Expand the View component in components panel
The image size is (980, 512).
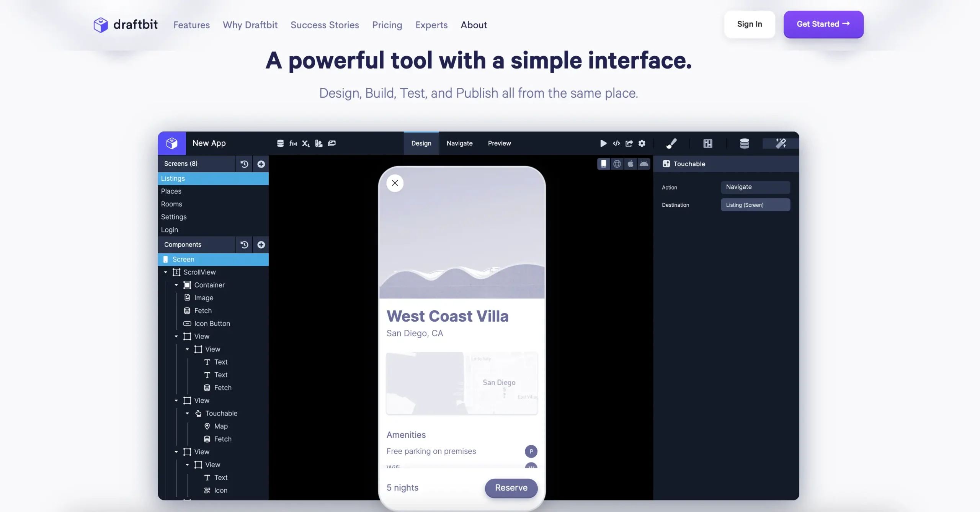(x=176, y=336)
